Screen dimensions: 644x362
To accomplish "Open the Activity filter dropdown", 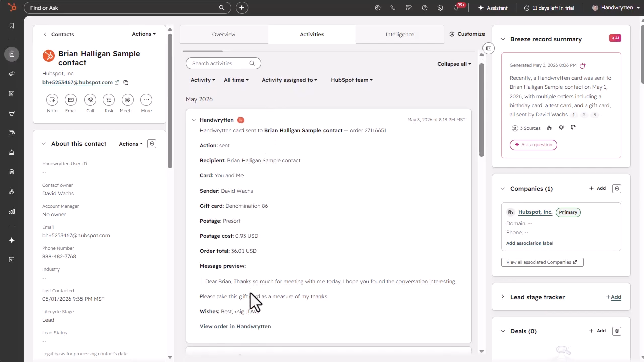I will (x=203, y=80).
